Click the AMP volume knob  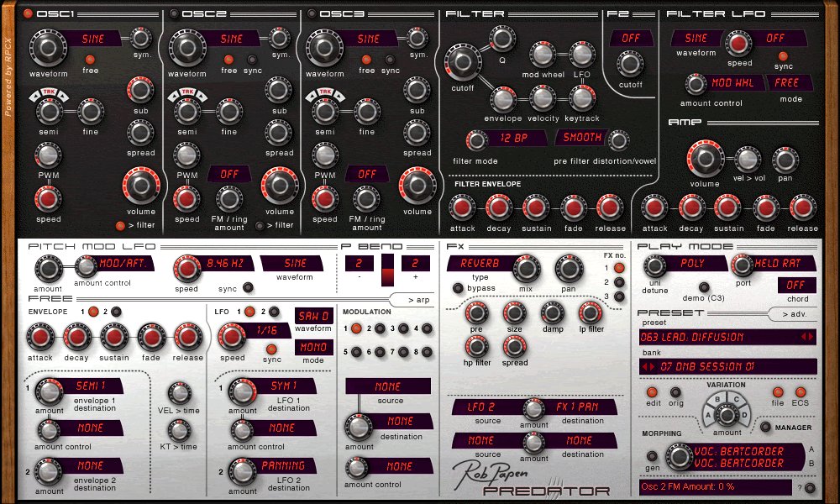[705, 159]
